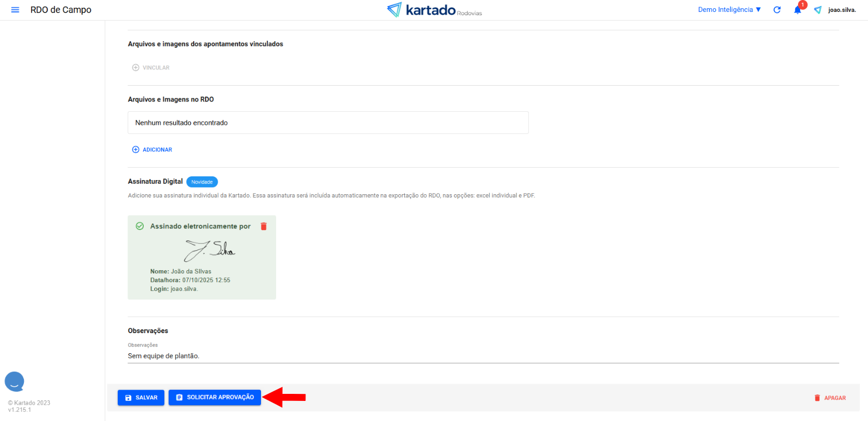Delete the electronic signature with trash icon

(264, 226)
